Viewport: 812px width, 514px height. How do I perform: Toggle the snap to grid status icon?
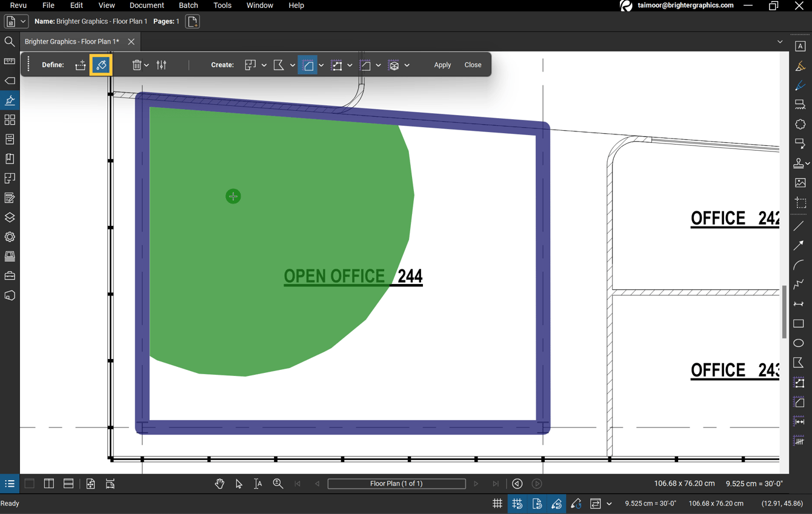tap(517, 503)
